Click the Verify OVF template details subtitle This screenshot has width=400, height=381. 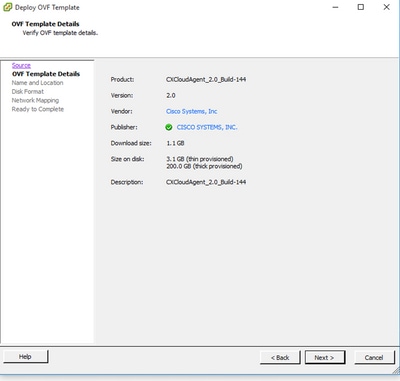click(60, 33)
